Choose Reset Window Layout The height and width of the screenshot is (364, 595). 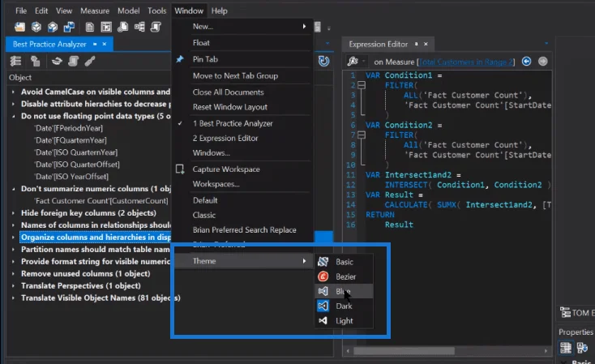(243, 107)
